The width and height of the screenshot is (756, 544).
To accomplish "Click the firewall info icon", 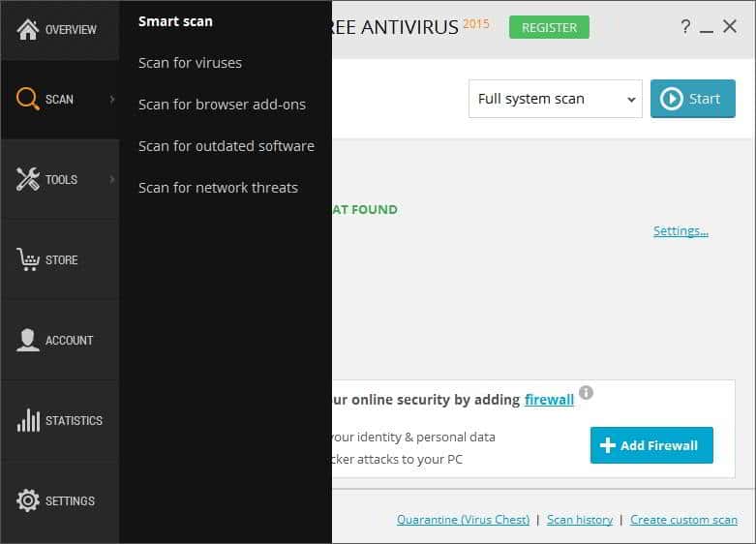I will pyautogui.click(x=586, y=393).
